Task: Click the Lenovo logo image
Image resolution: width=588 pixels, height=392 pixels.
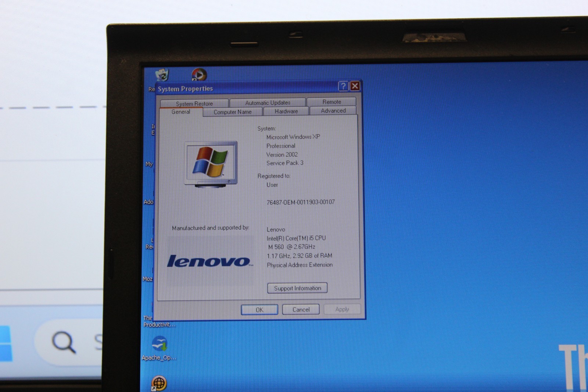Action: tap(210, 261)
